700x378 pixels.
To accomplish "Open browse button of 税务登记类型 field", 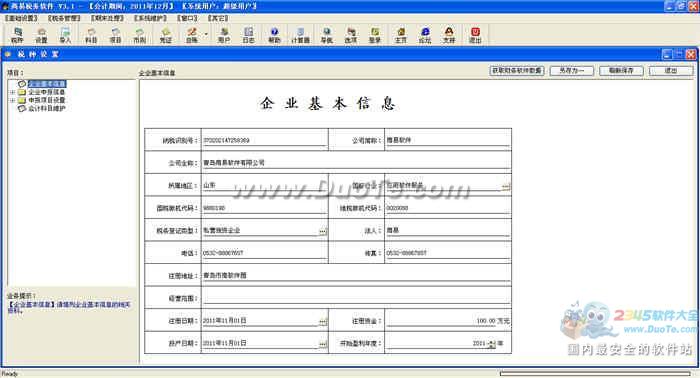I will [323, 231].
